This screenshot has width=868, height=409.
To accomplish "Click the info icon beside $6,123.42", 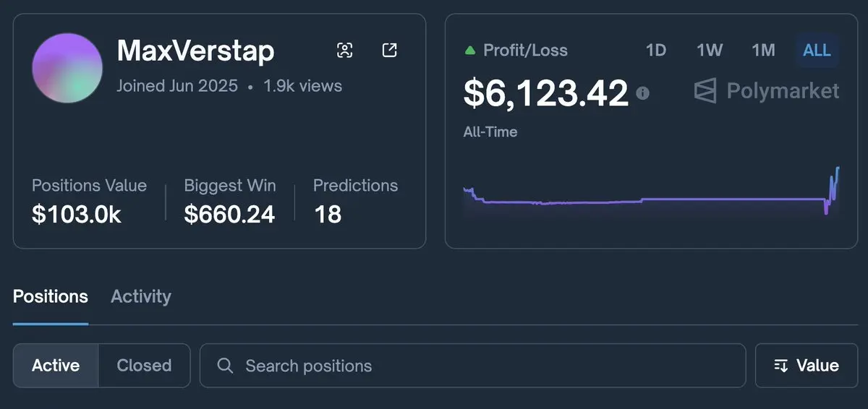I will point(642,93).
